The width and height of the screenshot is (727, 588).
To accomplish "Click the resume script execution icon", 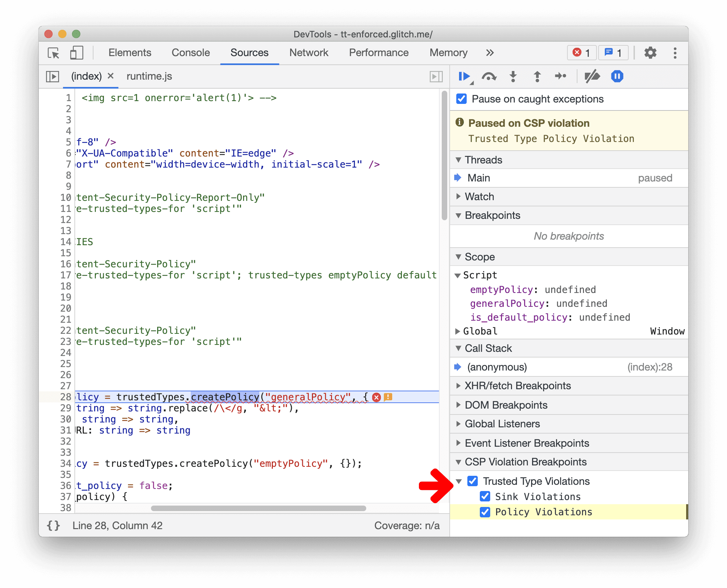I will tap(465, 77).
